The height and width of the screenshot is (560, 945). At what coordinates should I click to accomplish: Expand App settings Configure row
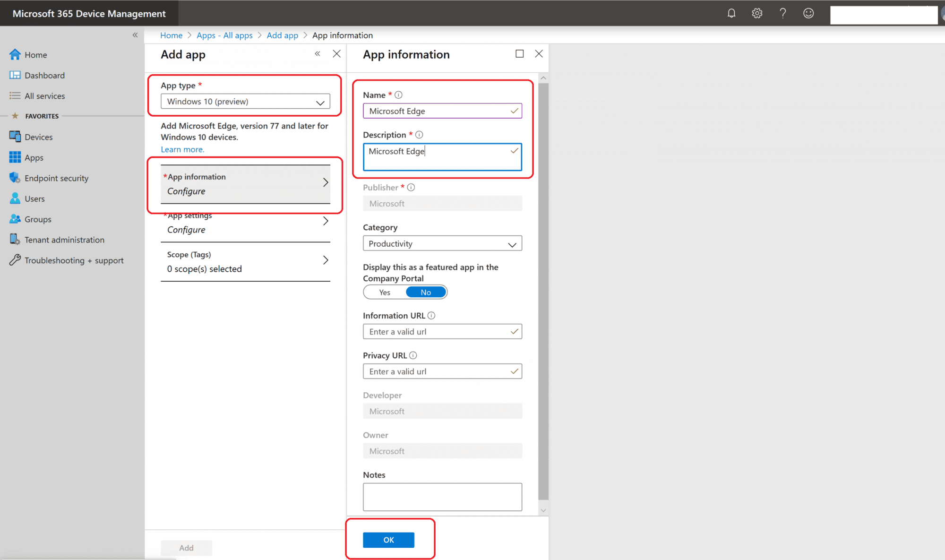tap(245, 223)
